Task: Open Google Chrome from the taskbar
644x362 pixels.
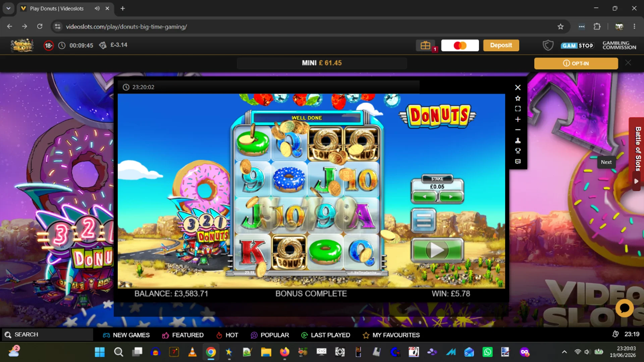Action: 211,352
